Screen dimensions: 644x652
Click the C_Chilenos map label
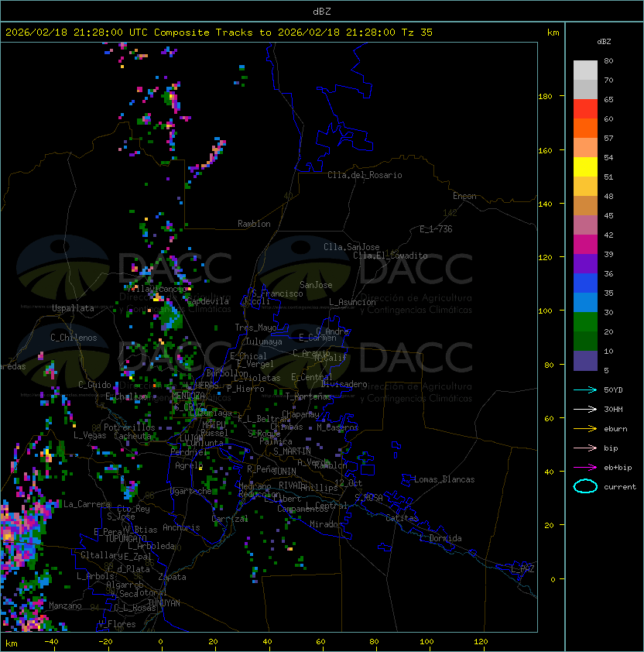click(74, 338)
